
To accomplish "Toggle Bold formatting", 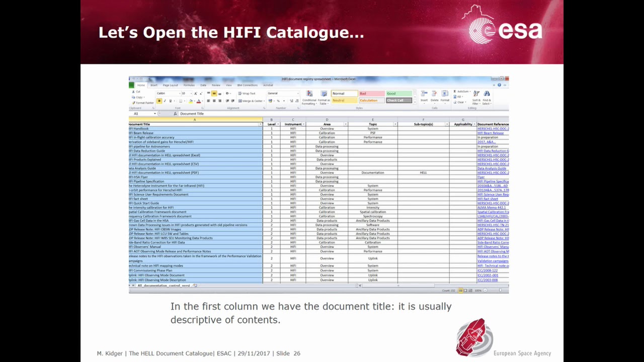I will pyautogui.click(x=159, y=101).
